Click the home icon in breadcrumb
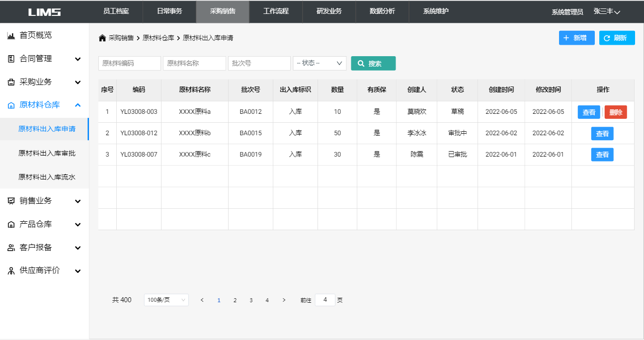Viewport: 644px width, 340px height. [102, 38]
